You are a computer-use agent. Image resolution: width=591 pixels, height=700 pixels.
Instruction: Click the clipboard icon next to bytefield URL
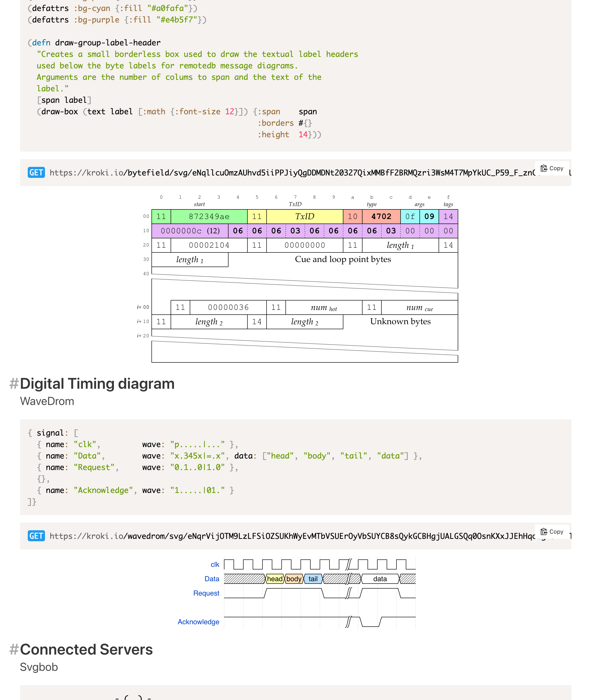pos(544,168)
